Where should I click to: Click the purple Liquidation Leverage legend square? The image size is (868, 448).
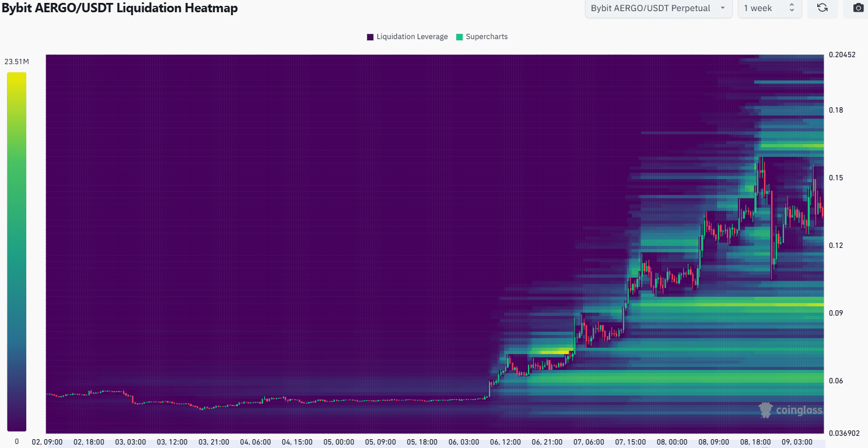click(370, 37)
